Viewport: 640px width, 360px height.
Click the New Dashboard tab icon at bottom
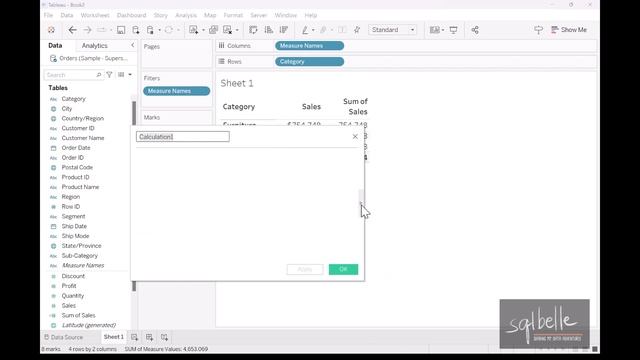pyautogui.click(x=149, y=337)
